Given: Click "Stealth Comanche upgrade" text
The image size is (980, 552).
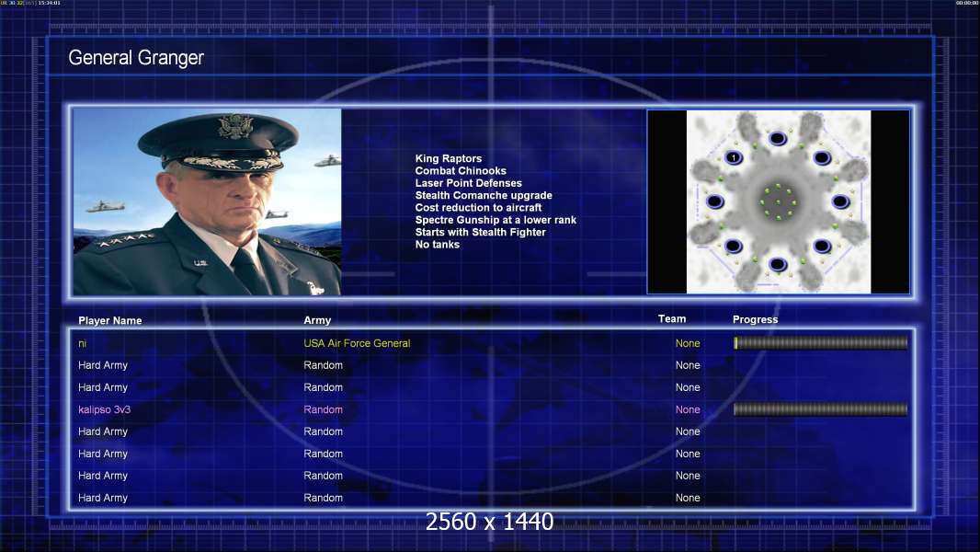Looking at the screenshot, I should click(484, 195).
